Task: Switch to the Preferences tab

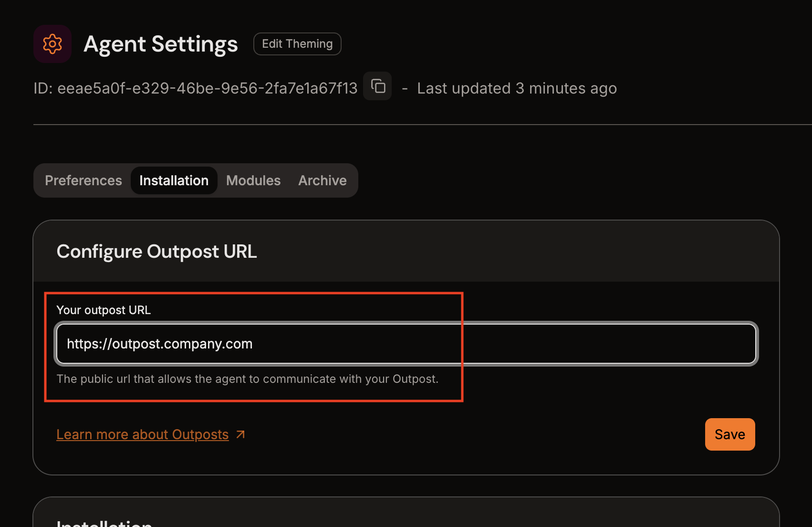Action: (83, 180)
